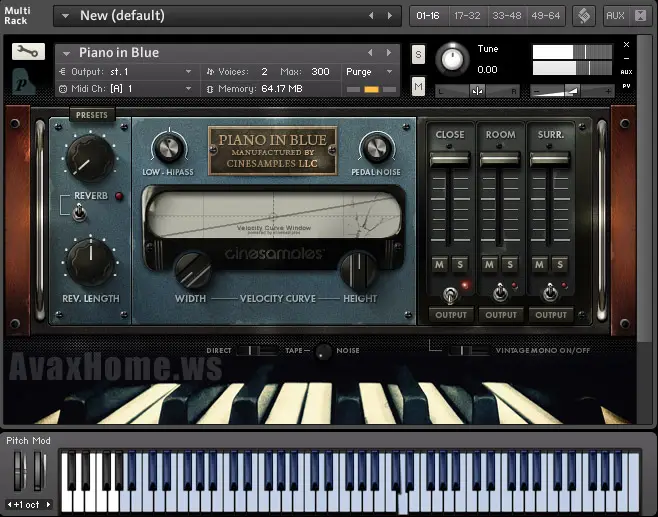
Task: Click the Mod wheel
Action: pyautogui.click(x=39, y=471)
